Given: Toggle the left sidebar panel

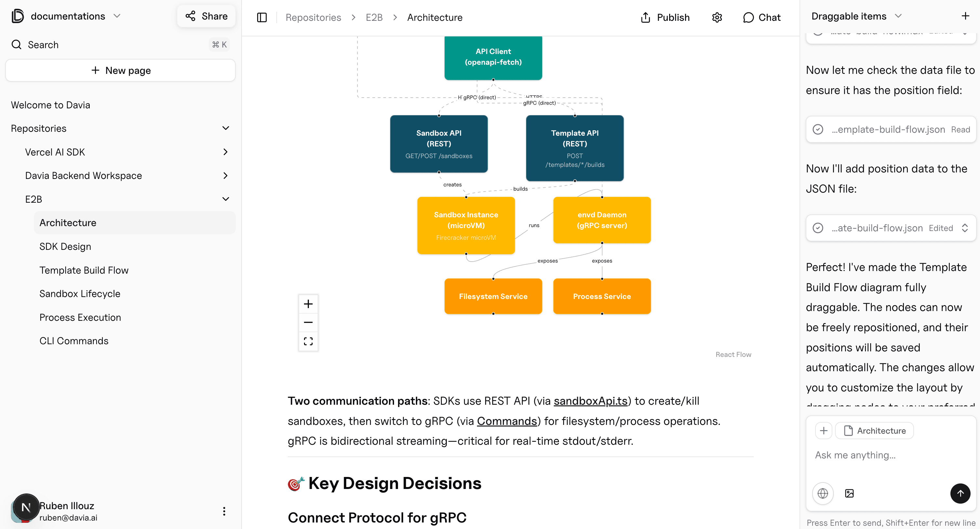Looking at the screenshot, I should 262,17.
